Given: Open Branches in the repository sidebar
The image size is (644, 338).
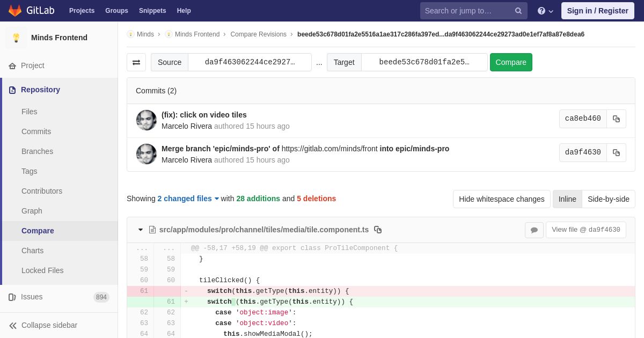Looking at the screenshot, I should 37,151.
